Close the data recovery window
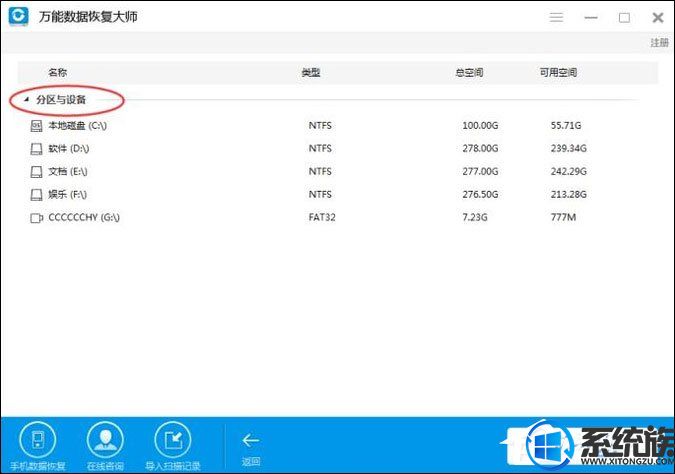This screenshot has height=474, width=675. pos(658,18)
